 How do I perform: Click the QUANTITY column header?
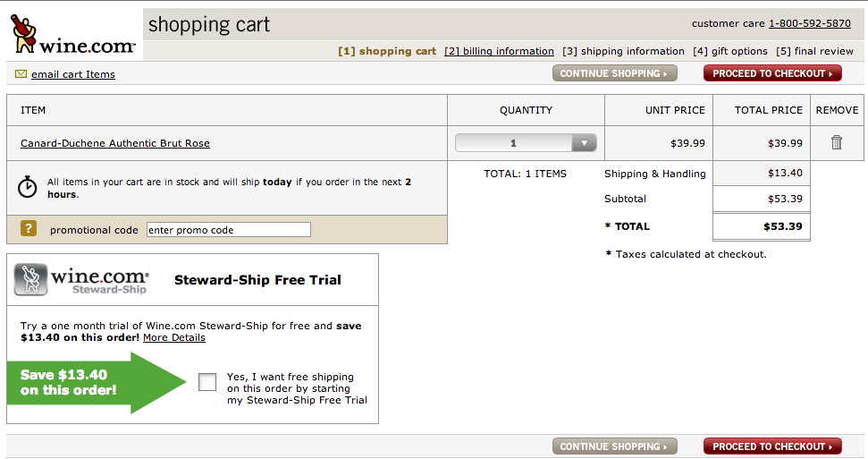coord(526,110)
